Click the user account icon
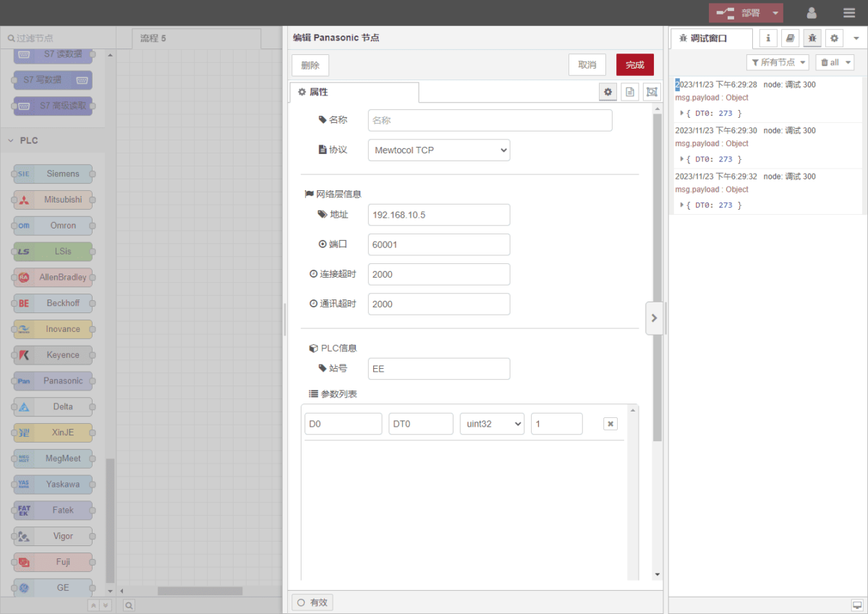 pos(812,13)
